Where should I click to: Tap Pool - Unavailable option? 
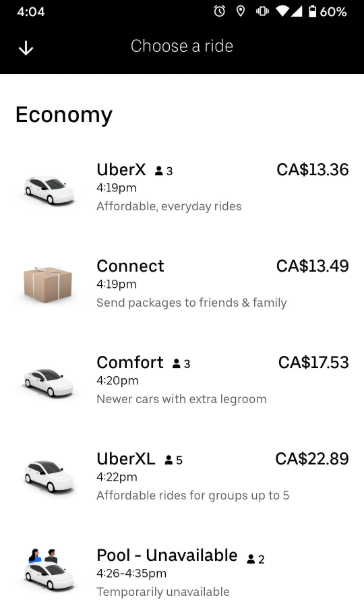[x=182, y=573]
